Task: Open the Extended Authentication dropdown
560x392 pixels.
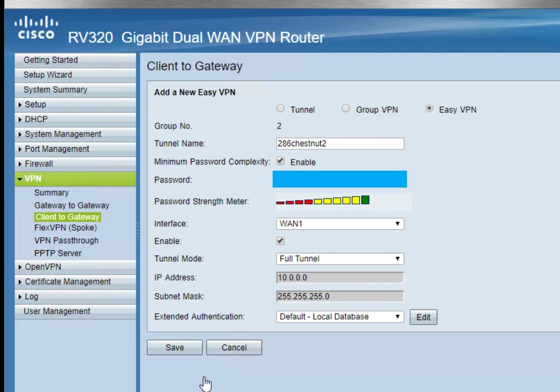Action: tap(340, 317)
